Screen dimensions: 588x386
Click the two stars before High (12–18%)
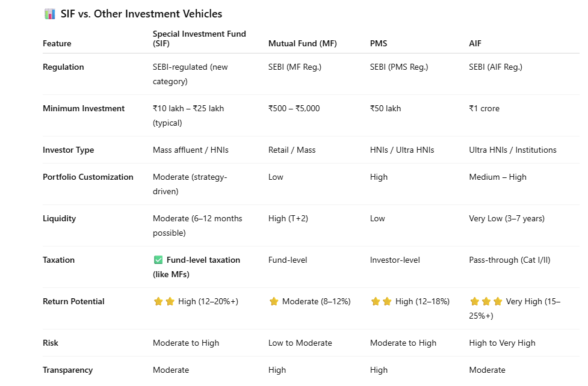click(381, 302)
